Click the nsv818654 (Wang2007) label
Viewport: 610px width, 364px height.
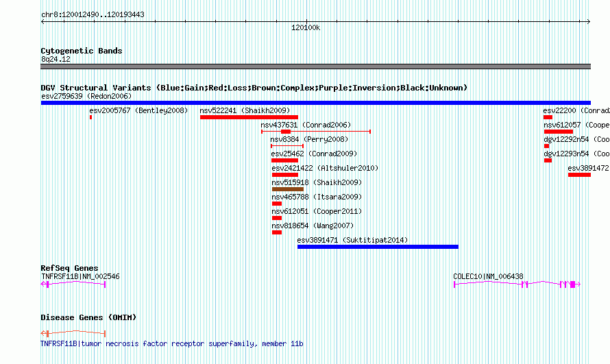[x=313, y=226]
